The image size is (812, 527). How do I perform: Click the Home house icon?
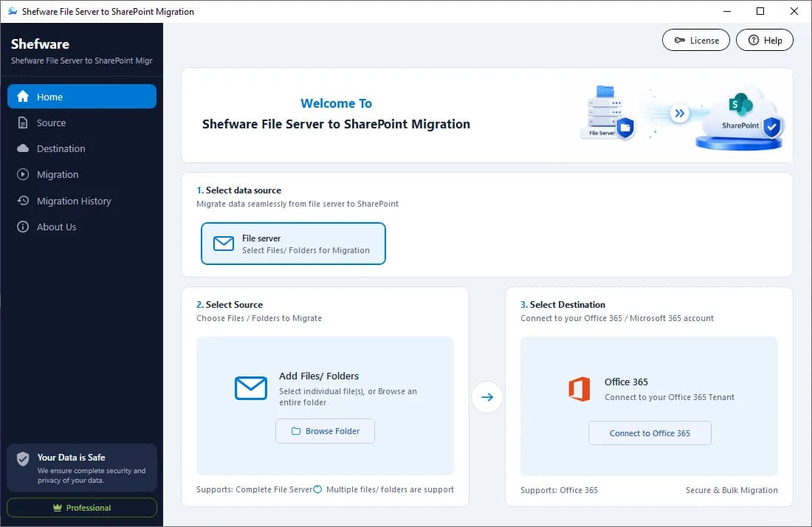[x=23, y=96]
